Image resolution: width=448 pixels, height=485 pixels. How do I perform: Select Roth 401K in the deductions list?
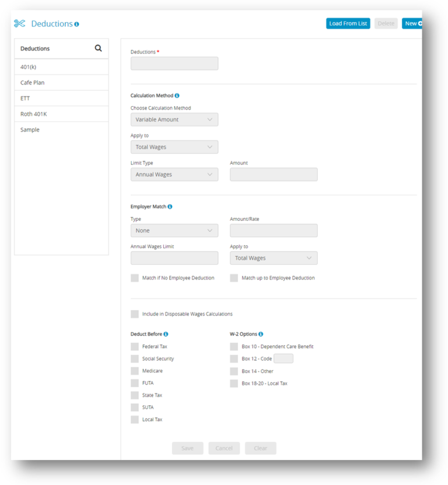click(61, 114)
